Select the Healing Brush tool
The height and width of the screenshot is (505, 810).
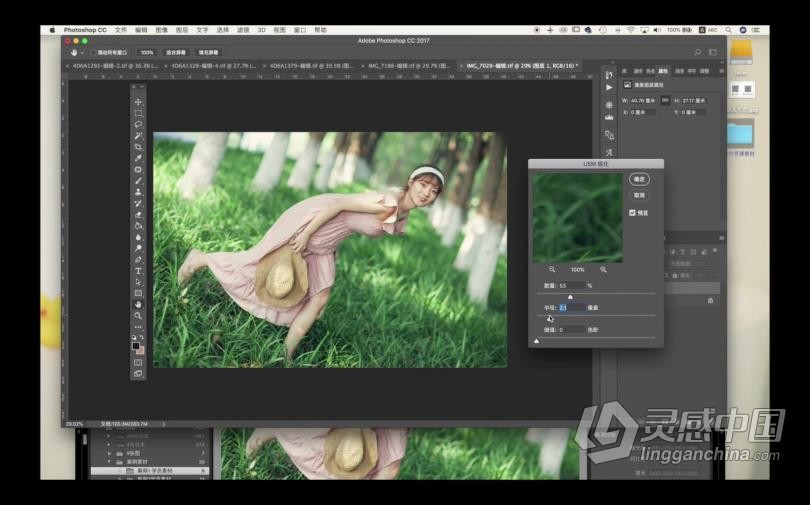[x=138, y=169]
